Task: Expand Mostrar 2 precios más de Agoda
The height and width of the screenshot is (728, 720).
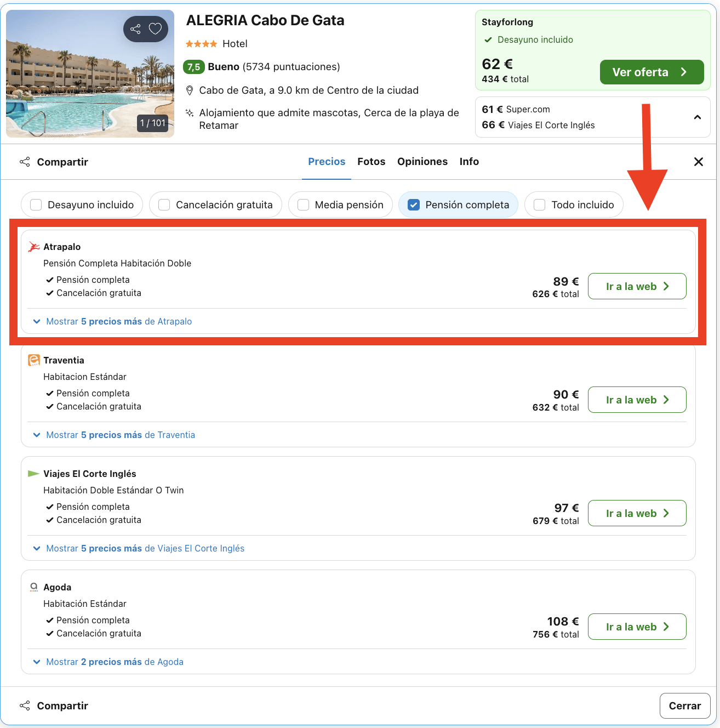Action: (115, 662)
